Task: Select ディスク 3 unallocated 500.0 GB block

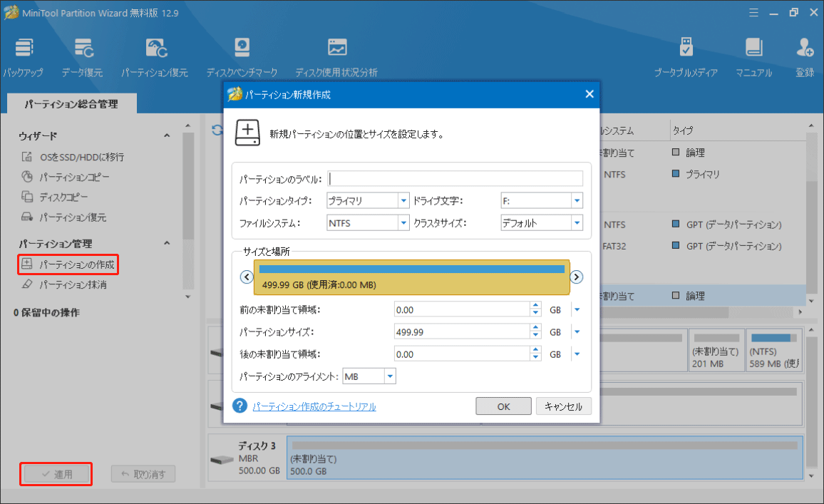Action: coord(545,457)
